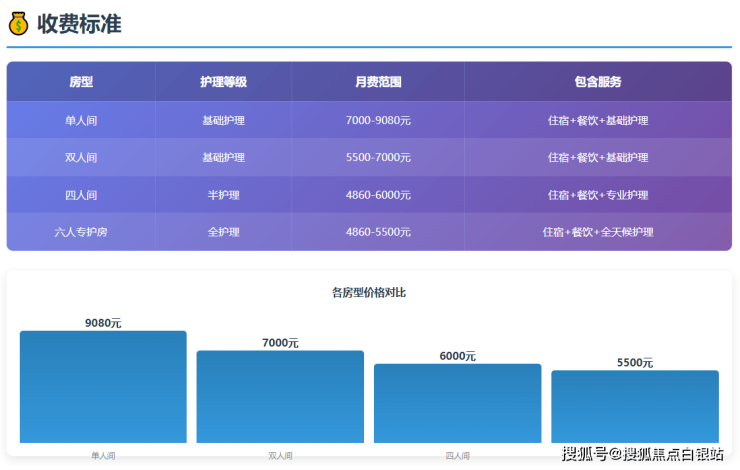Click the money bag icon beside 收费标准
The height and width of the screenshot is (470, 740).
tap(18, 24)
